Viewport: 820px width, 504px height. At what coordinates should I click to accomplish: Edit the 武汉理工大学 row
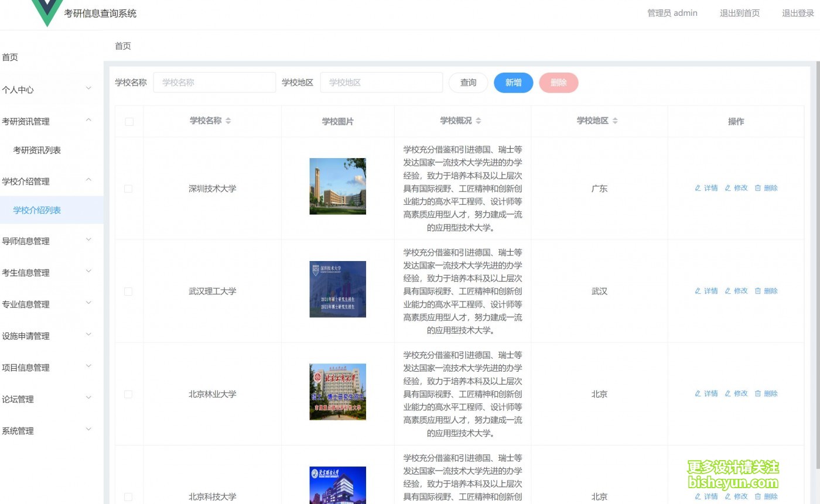coord(736,291)
